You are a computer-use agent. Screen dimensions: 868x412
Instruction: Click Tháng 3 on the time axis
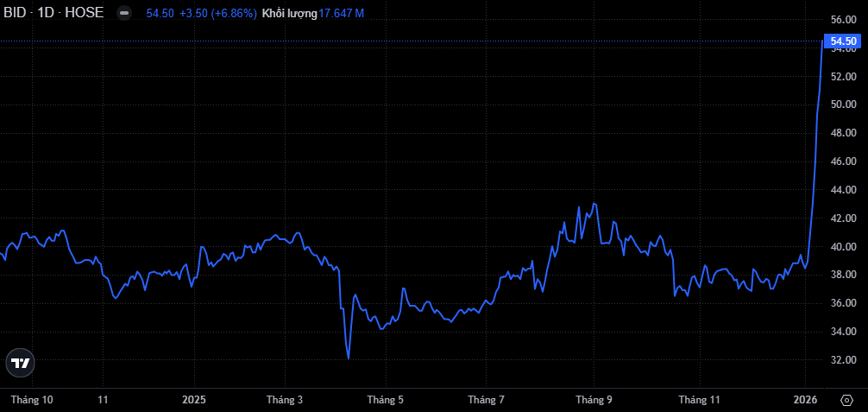point(285,400)
